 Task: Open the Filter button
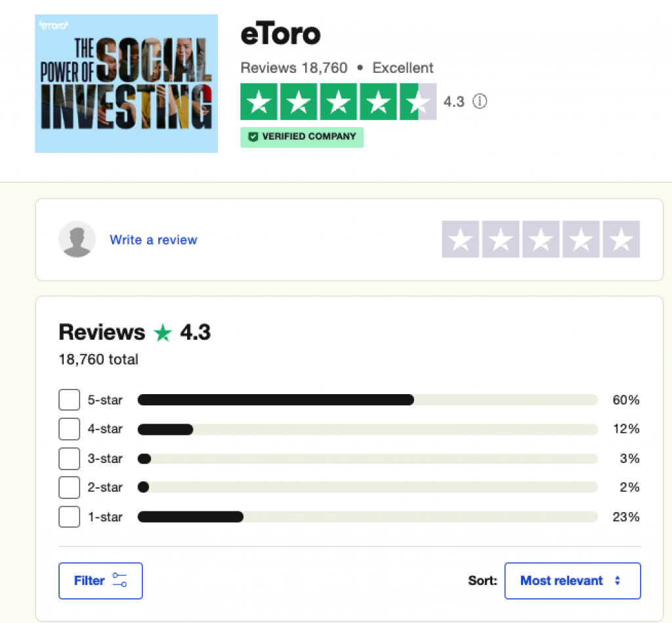[x=100, y=580]
